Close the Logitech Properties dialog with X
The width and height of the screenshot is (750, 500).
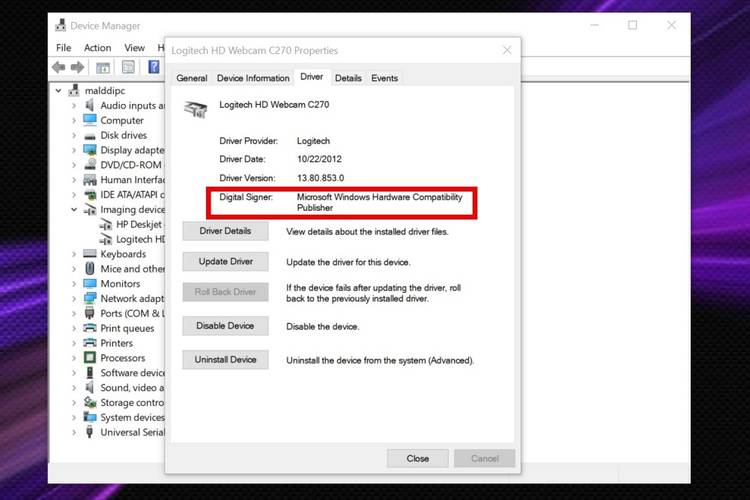click(x=507, y=50)
